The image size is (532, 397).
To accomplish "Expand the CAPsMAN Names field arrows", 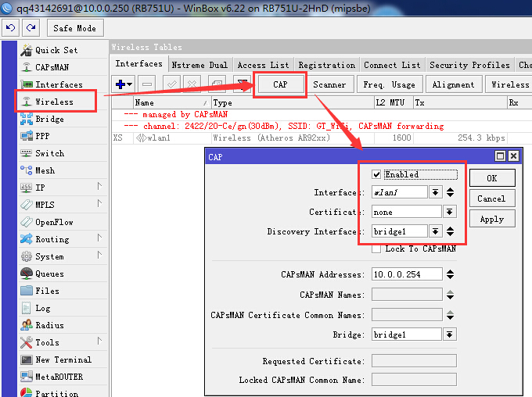I will [450, 295].
